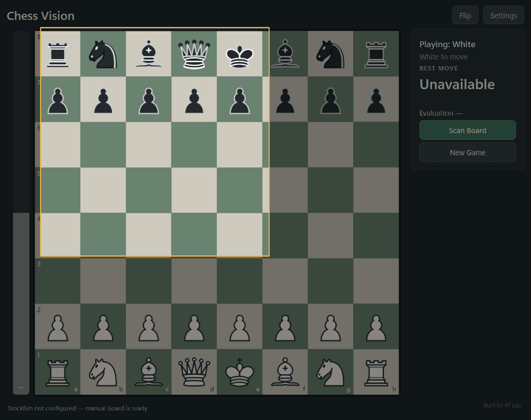Click the 'Chess Vision' title
Viewport: 531px width, 420px height.
41,16
